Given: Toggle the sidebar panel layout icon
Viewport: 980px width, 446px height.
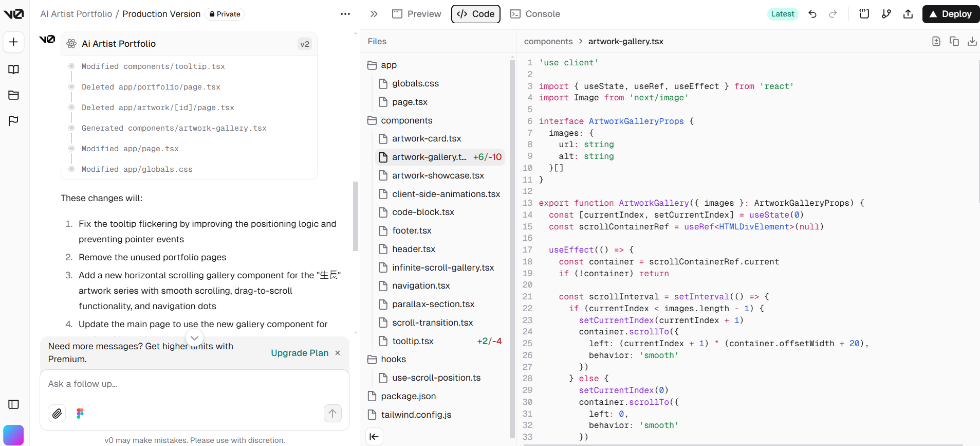Looking at the screenshot, I should pos(14,404).
